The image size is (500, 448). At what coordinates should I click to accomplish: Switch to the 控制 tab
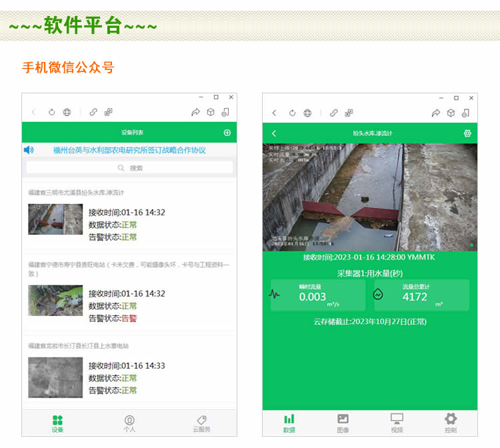coord(451,423)
